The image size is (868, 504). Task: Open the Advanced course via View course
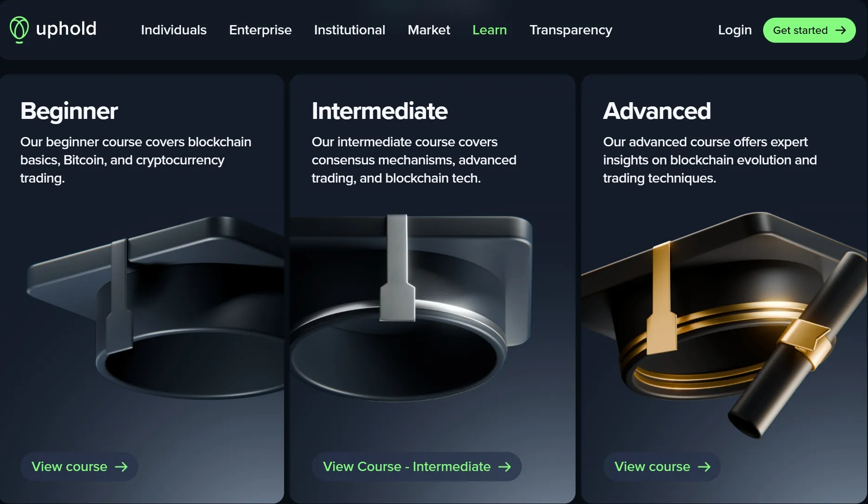click(662, 467)
